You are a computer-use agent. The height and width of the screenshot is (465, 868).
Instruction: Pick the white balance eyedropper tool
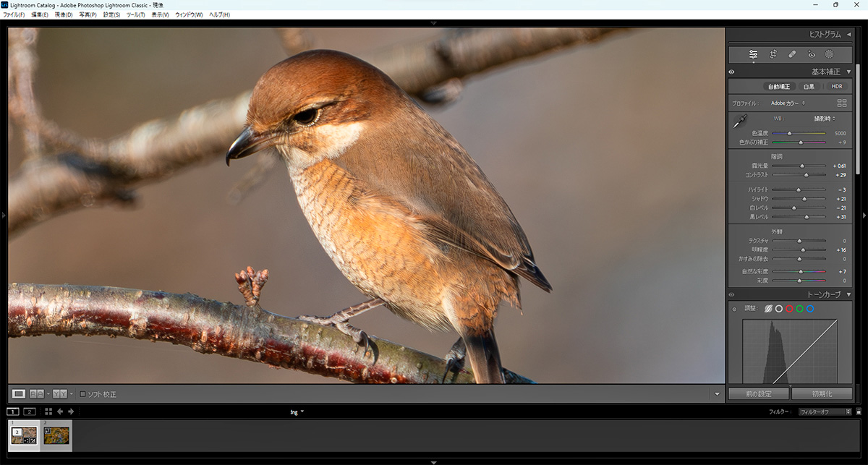point(739,121)
